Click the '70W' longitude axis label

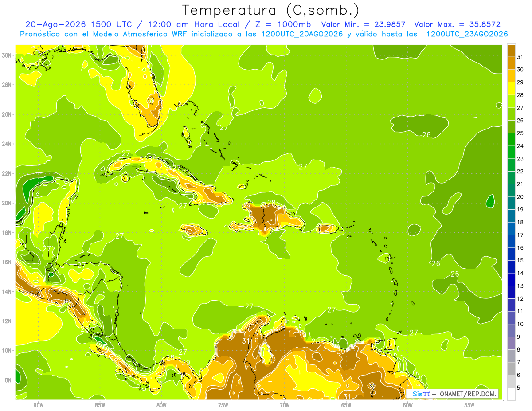coord(285,405)
